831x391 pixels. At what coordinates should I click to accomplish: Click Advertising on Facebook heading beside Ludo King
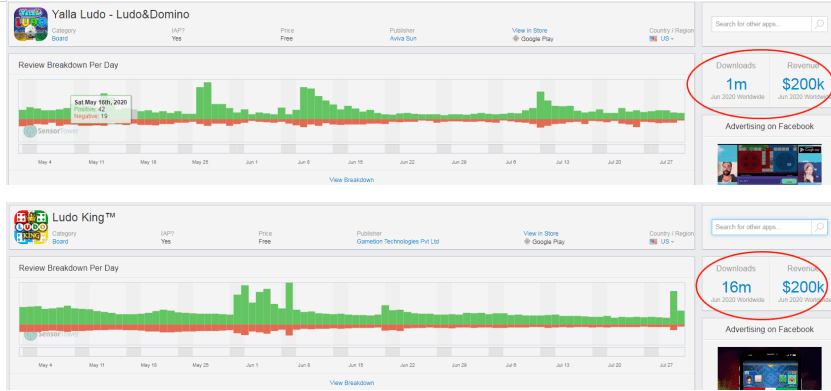769,329
